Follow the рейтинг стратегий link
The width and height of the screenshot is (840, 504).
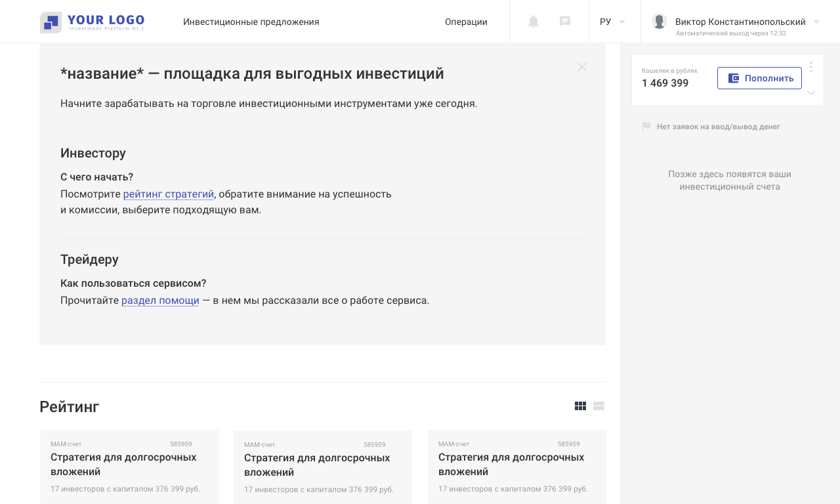point(169,194)
